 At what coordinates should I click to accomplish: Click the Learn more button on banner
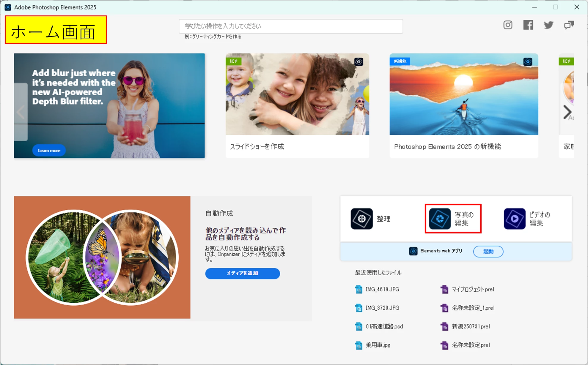(x=49, y=151)
